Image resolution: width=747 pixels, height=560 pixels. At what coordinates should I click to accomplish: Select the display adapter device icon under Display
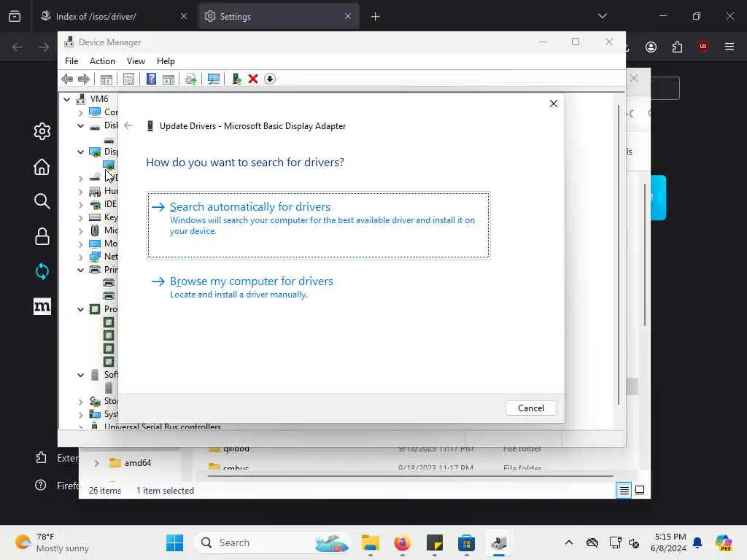pos(109,165)
